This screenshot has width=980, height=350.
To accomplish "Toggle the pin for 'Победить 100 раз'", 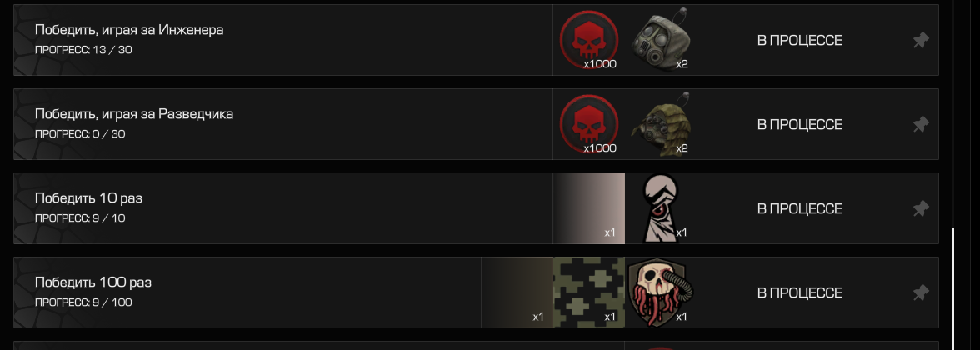I will (921, 292).
